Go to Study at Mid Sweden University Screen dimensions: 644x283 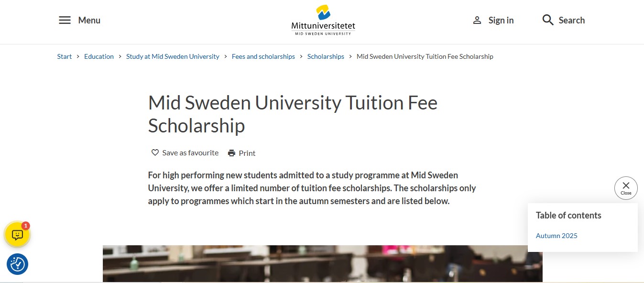173,56
